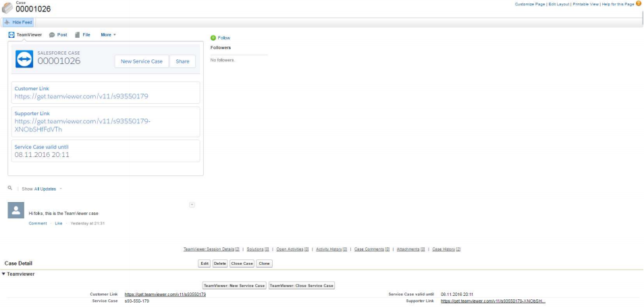
Task: Switch to the File publisher tab
Action: [x=82, y=35]
